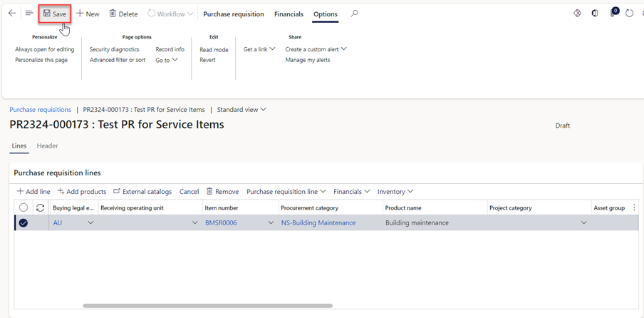
Task: Deselect the checked BMSR0006 row
Action: pos(24,222)
